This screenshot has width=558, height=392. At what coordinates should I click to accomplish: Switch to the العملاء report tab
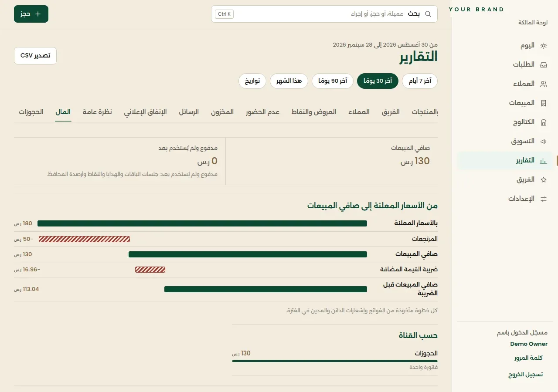(x=359, y=112)
